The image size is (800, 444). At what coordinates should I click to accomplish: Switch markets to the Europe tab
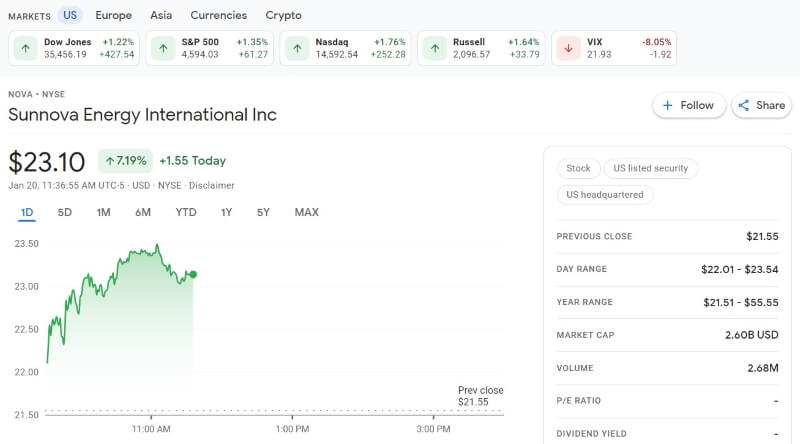113,15
